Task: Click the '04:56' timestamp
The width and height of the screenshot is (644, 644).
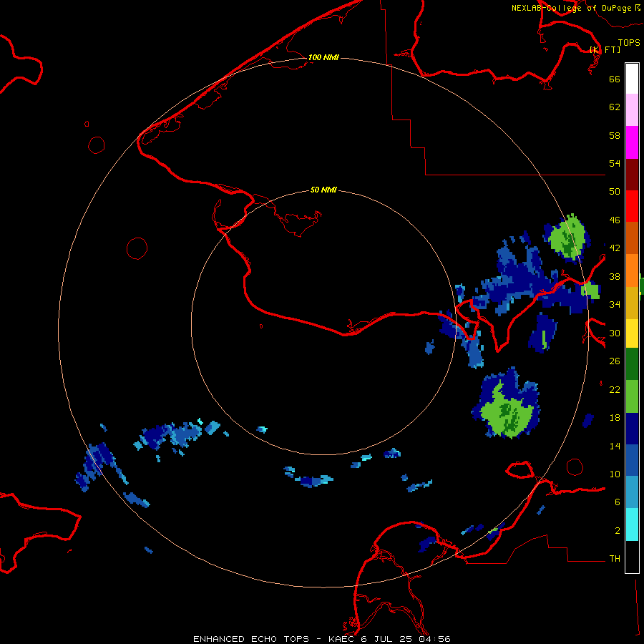Action: pyautogui.click(x=434, y=639)
